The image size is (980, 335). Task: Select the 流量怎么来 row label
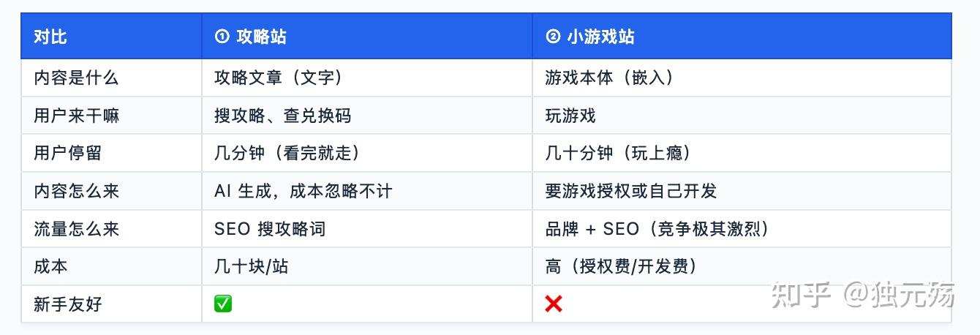coord(76,229)
